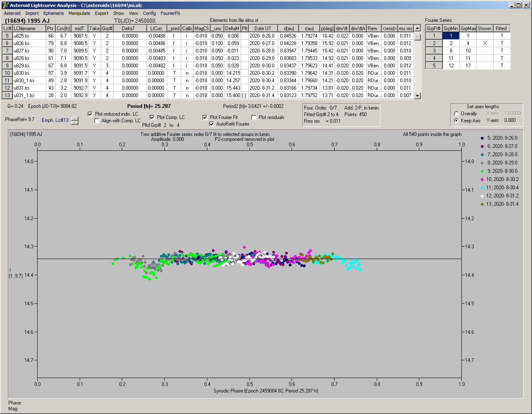Click Fourier Series row button 5
The width and height of the screenshot is (532, 414).
(x=434, y=66)
